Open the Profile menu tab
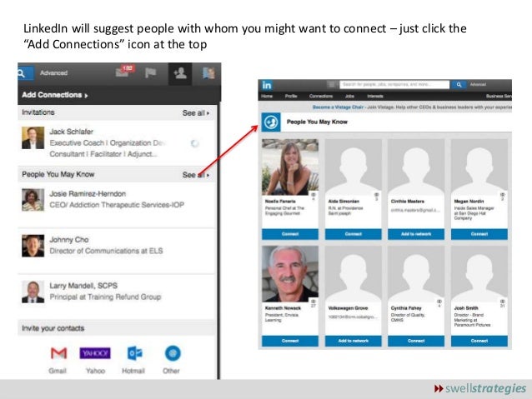The height and width of the screenshot is (399, 532). [x=291, y=97]
